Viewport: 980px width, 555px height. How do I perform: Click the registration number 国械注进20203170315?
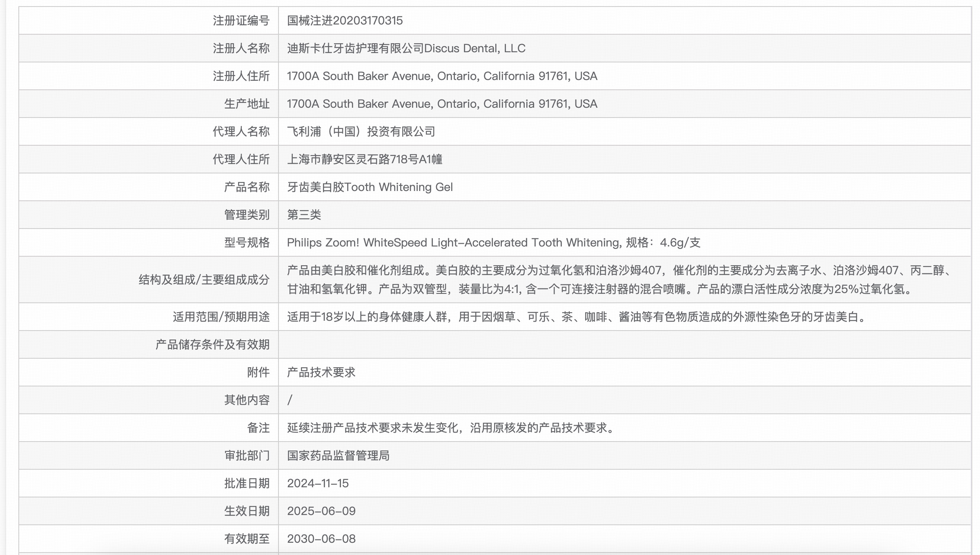[345, 20]
